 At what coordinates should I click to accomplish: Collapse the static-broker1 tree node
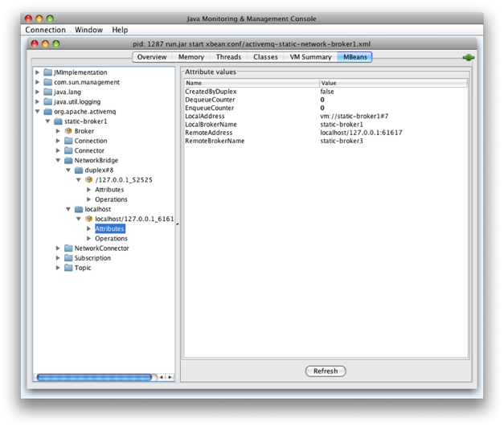click(47, 121)
